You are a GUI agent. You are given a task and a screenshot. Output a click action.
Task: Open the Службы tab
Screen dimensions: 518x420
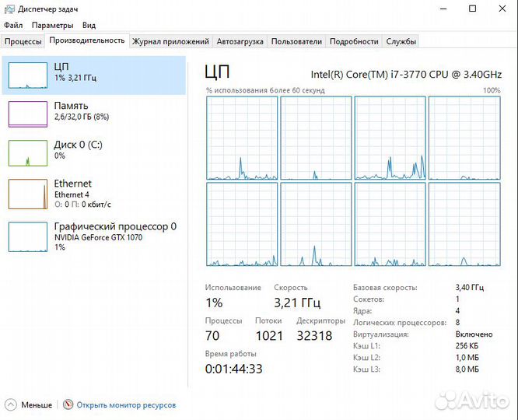[x=401, y=41]
